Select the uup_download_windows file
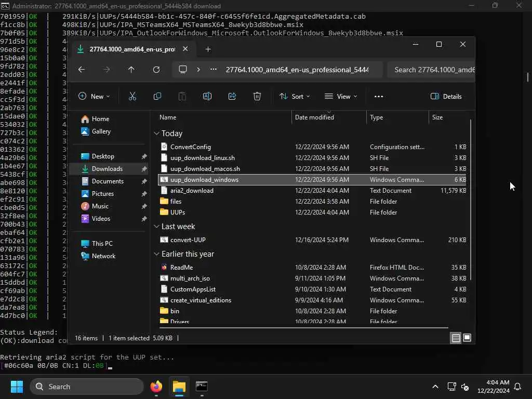This screenshot has width=532, height=399. coord(312,179)
